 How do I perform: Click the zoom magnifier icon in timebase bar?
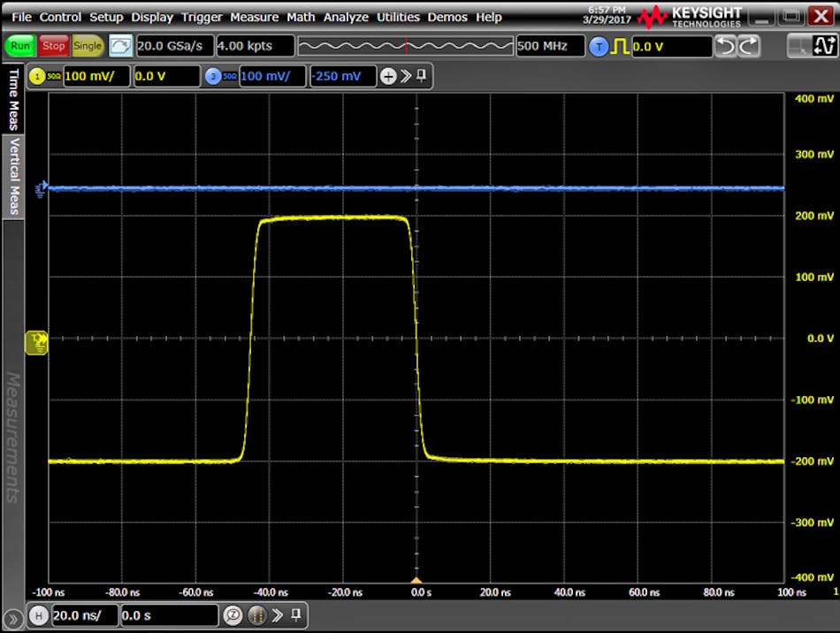pos(232,615)
